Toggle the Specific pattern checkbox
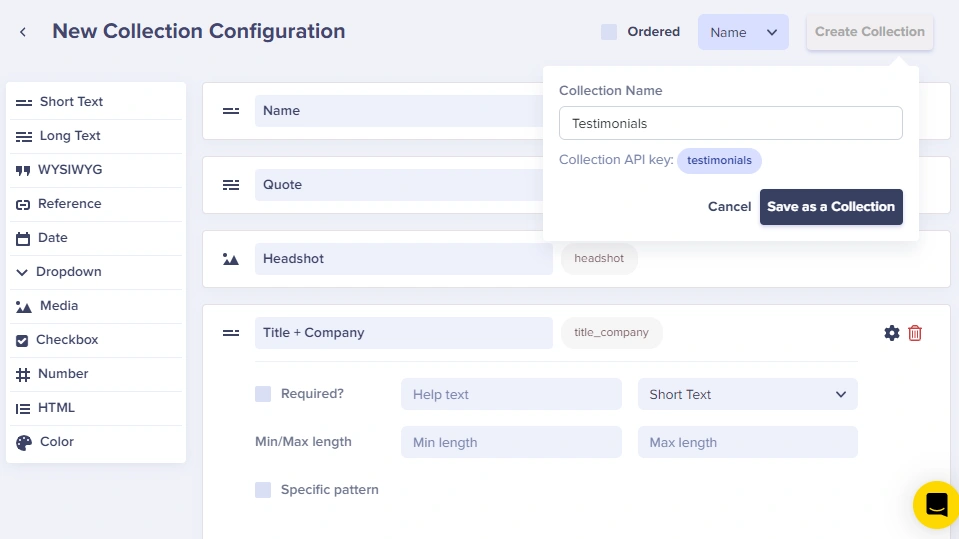Viewport: 959px width, 539px height. click(263, 490)
